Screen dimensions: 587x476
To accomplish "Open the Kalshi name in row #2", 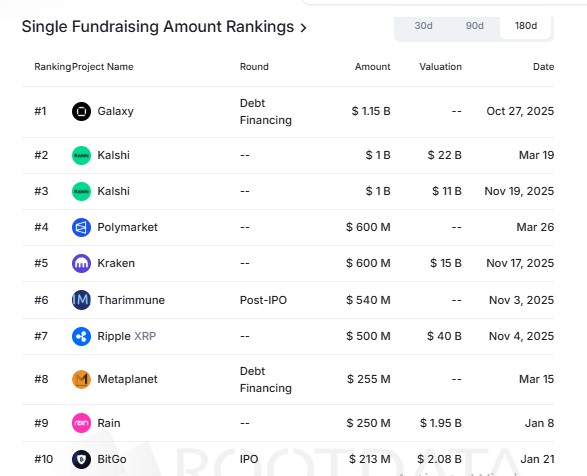I will coord(113,155).
